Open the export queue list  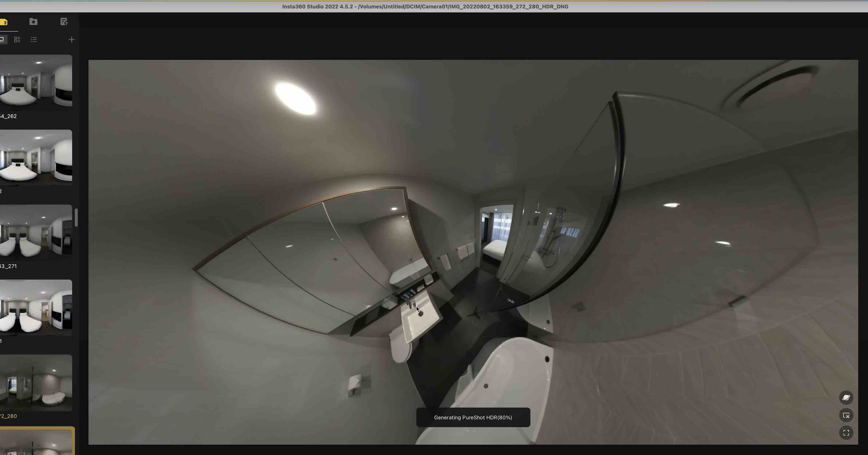64,22
